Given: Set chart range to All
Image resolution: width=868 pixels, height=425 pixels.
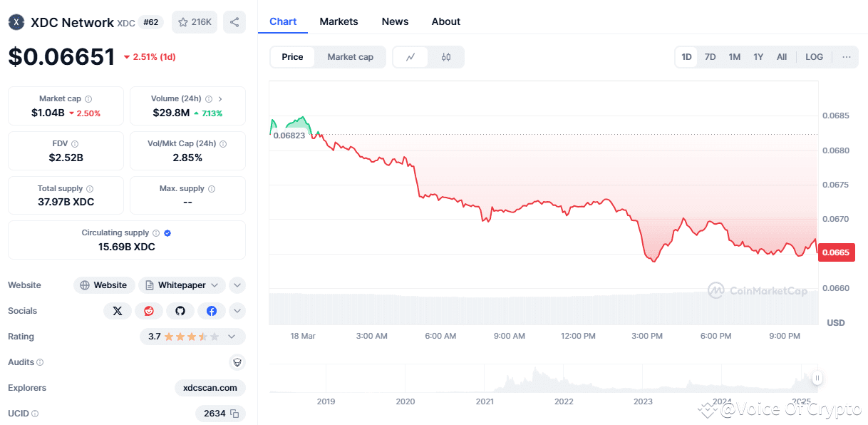Looking at the screenshot, I should point(782,57).
